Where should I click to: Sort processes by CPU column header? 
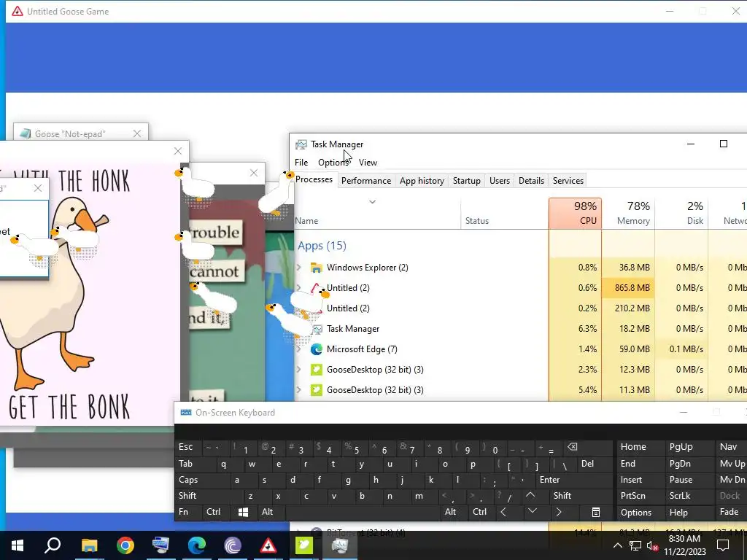(575, 213)
